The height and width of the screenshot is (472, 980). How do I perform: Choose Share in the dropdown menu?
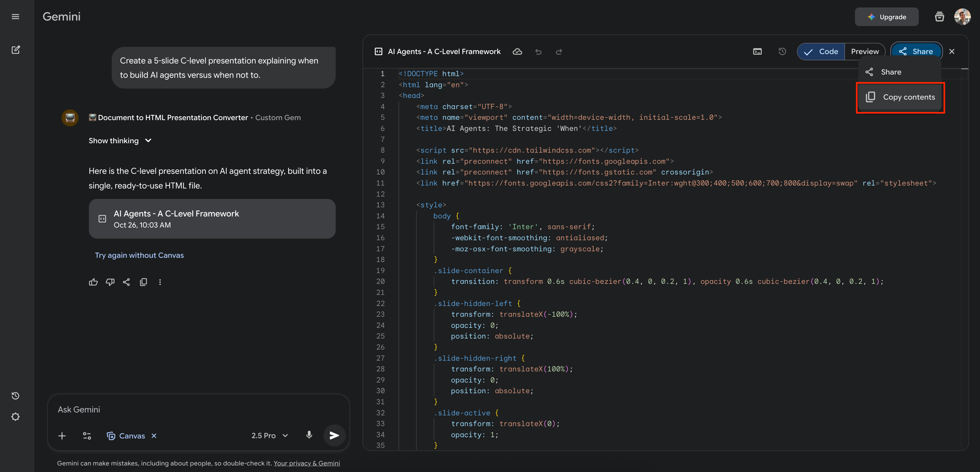click(890, 72)
